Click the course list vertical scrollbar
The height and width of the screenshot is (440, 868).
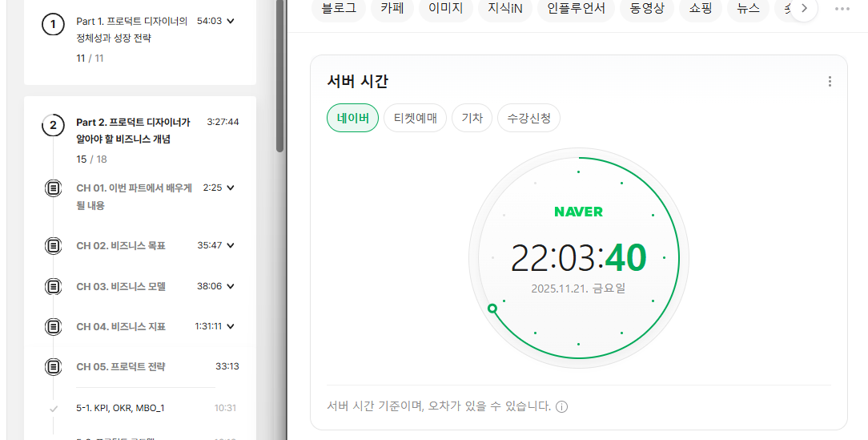coord(280,76)
